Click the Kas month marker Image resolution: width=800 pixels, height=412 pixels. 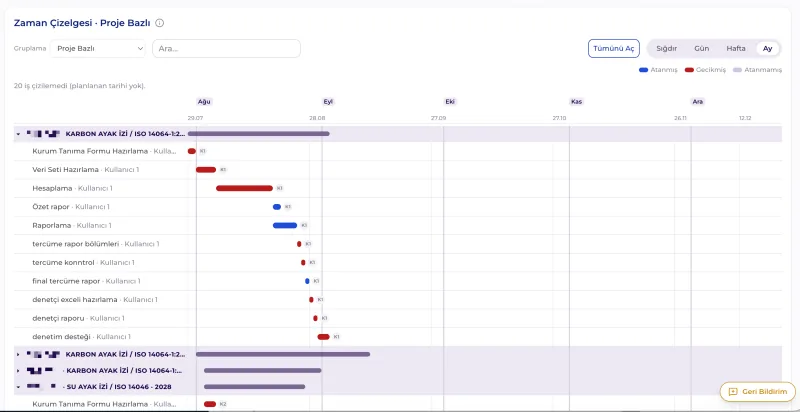point(577,101)
